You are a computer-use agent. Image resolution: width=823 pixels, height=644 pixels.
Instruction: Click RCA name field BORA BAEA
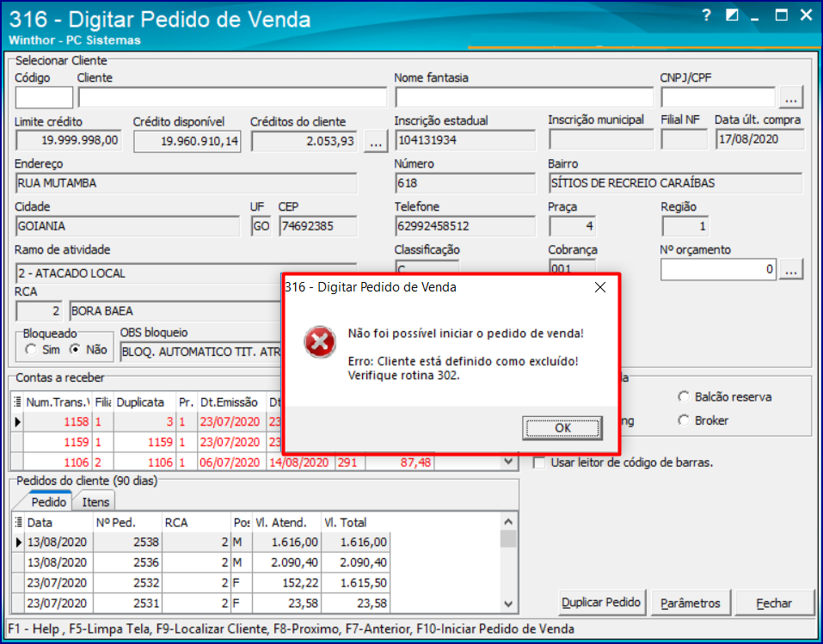[x=175, y=310]
